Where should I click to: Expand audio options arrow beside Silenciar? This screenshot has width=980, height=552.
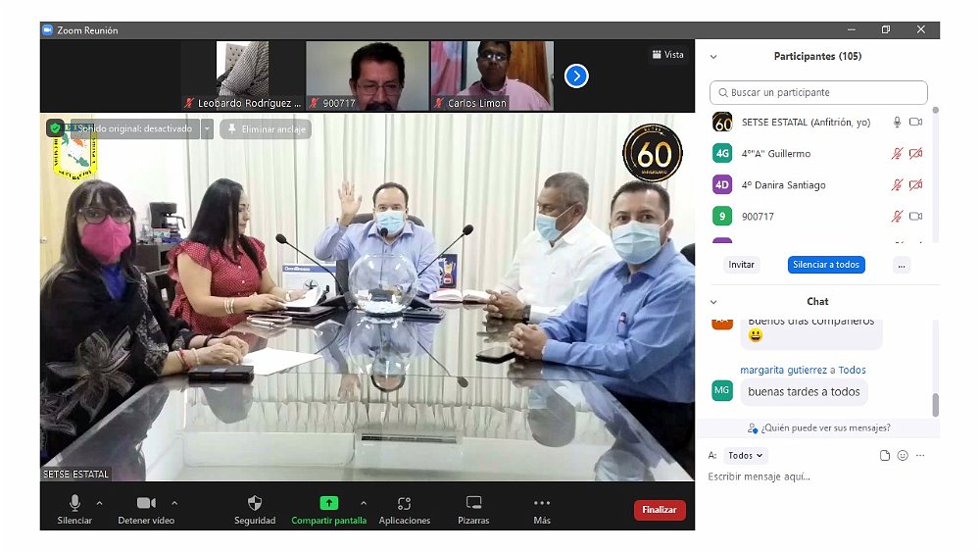coord(99,502)
